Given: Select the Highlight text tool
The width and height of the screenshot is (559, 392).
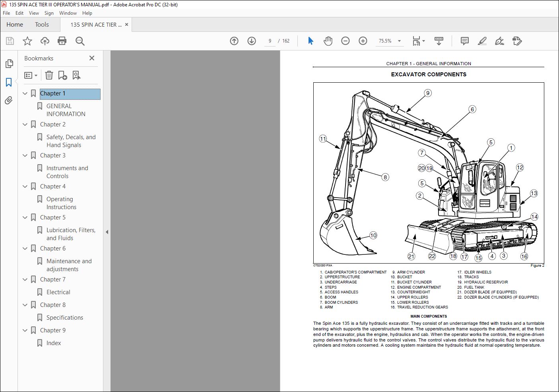Looking at the screenshot, I should tap(482, 41).
